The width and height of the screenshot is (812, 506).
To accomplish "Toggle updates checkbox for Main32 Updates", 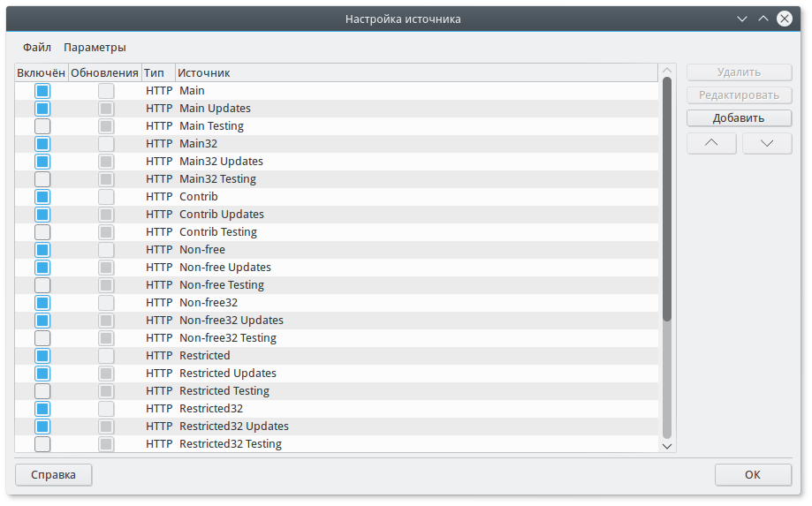I will point(106,162).
